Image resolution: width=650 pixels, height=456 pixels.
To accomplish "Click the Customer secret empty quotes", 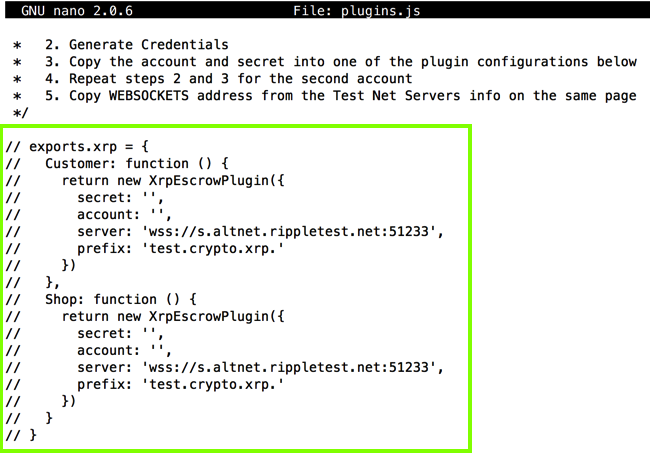I will click(x=150, y=197).
